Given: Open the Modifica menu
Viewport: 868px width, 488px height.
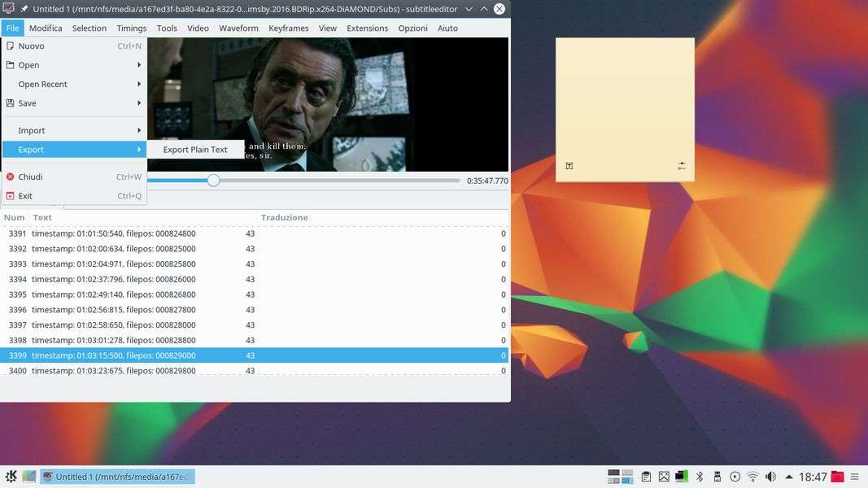Looking at the screenshot, I should pos(46,28).
